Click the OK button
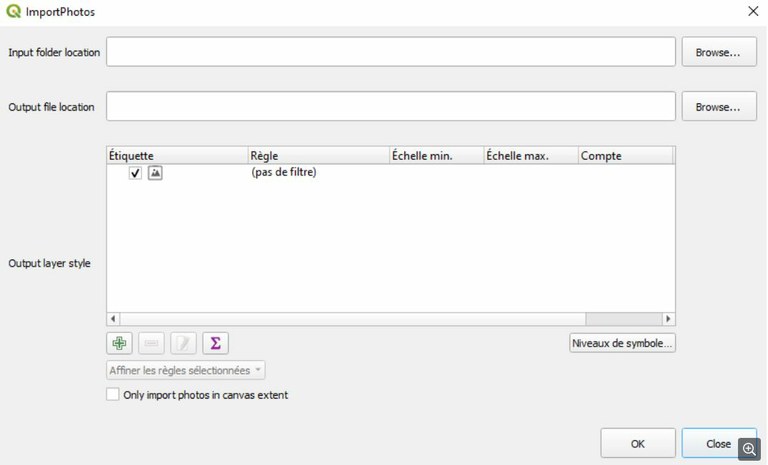Viewport: 768px width, 465px height. pos(638,443)
